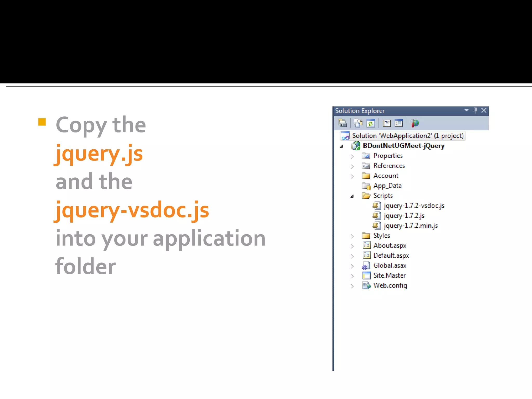532x399 pixels.
Task: Click the ASP.NET Configuration toolbar icon
Action: 415,123
